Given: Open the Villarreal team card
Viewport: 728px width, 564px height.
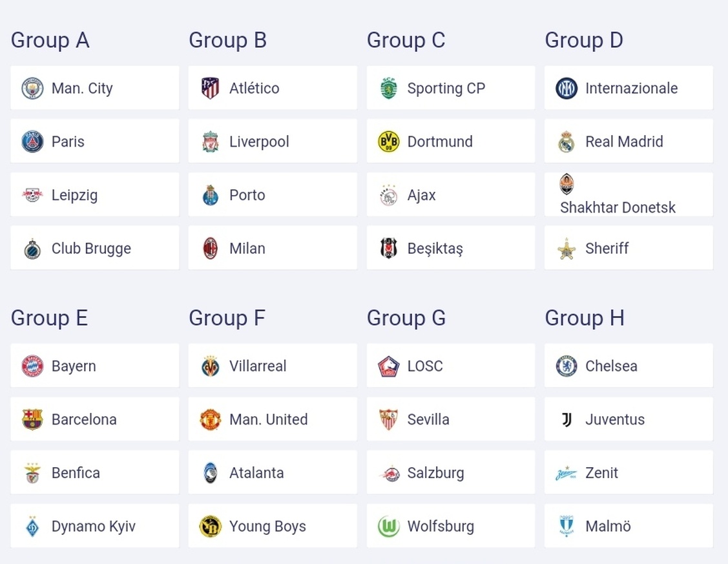Looking at the screenshot, I should point(272,366).
